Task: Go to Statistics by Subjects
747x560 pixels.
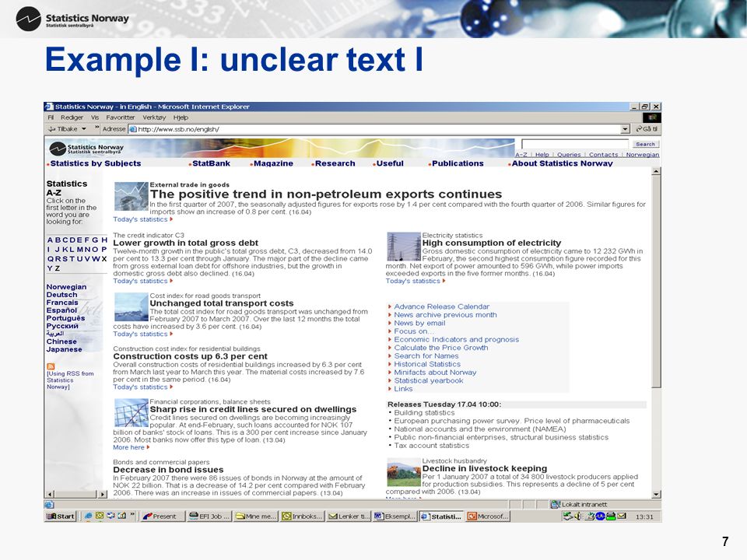Action: tap(95, 163)
